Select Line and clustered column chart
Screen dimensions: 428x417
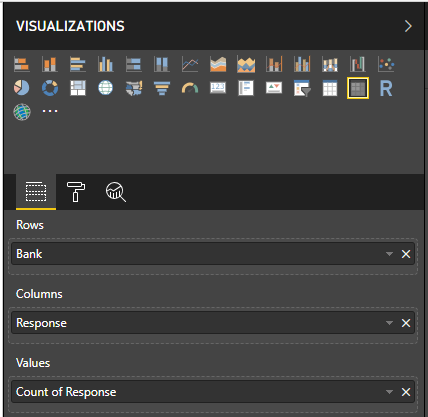point(302,64)
